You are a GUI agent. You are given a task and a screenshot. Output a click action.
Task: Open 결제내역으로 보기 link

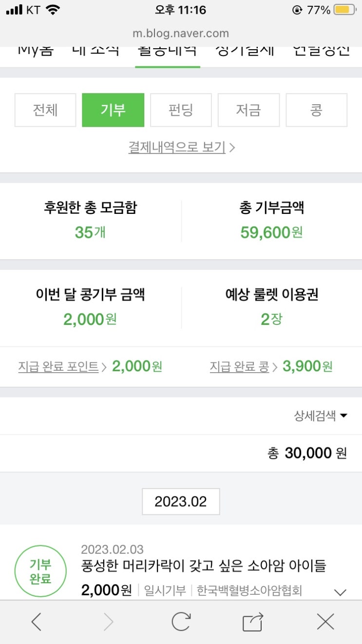click(181, 147)
